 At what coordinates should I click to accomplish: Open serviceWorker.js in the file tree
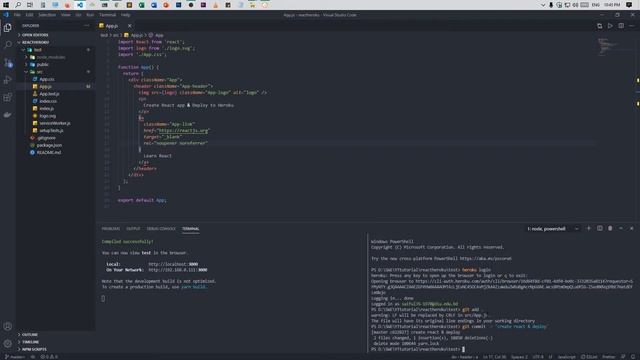[x=55, y=123]
